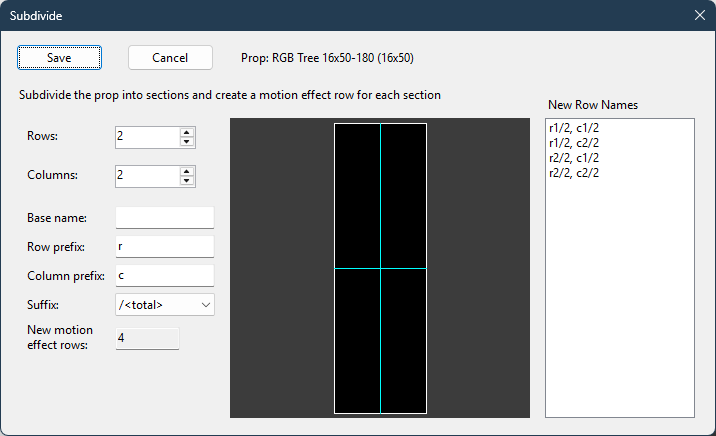This screenshot has height=436, width=716.
Task: Open the Suffix dropdown
Action: [165, 305]
